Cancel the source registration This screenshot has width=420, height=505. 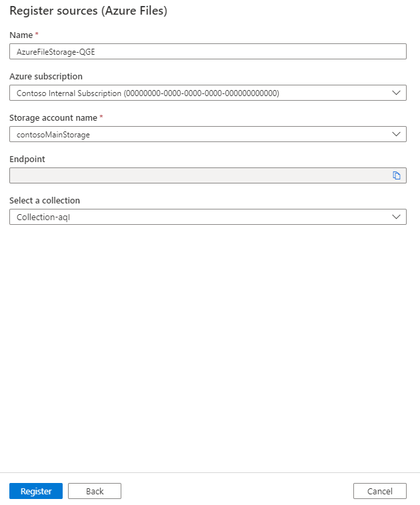380,491
